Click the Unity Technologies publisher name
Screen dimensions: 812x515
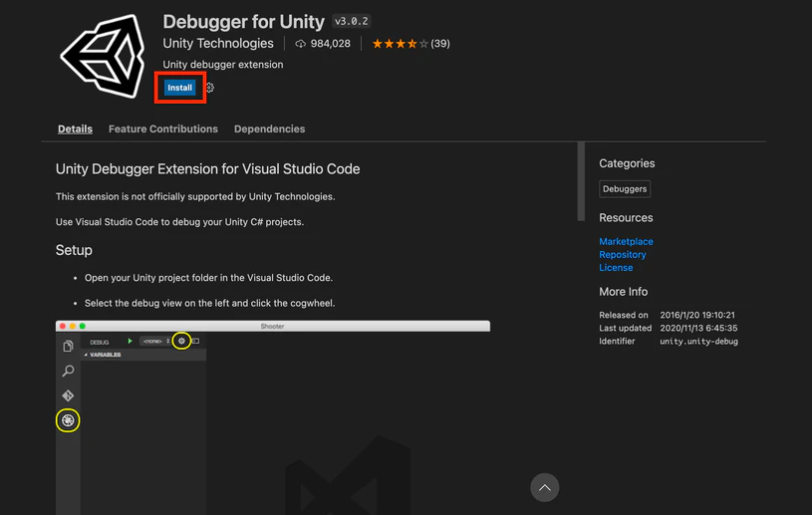(x=218, y=44)
